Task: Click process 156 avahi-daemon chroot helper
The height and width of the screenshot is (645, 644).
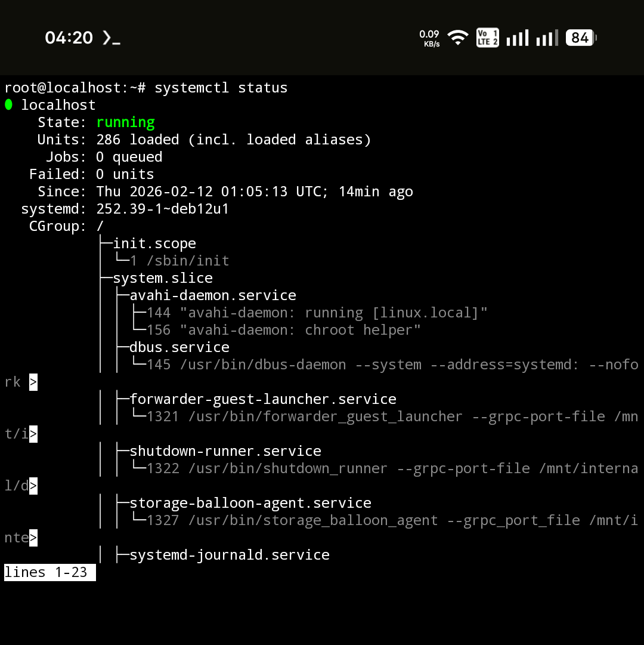Action: pyautogui.click(x=284, y=330)
